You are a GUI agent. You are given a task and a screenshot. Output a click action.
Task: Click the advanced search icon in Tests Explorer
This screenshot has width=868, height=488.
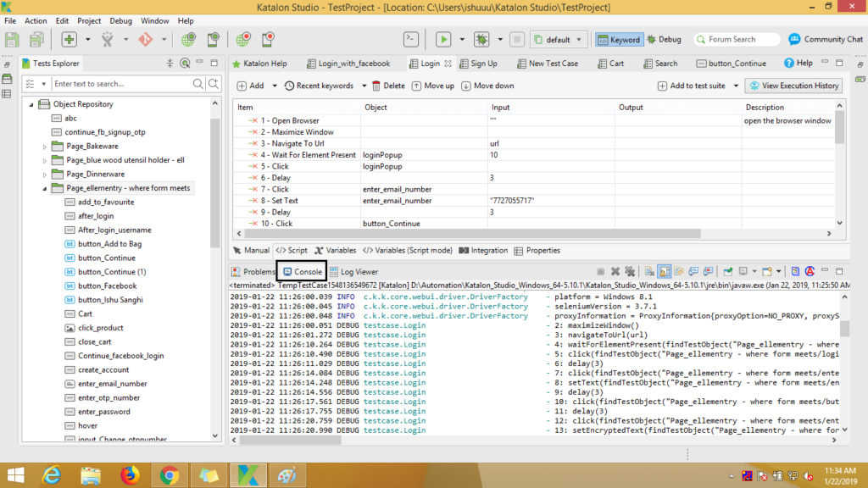(213, 84)
